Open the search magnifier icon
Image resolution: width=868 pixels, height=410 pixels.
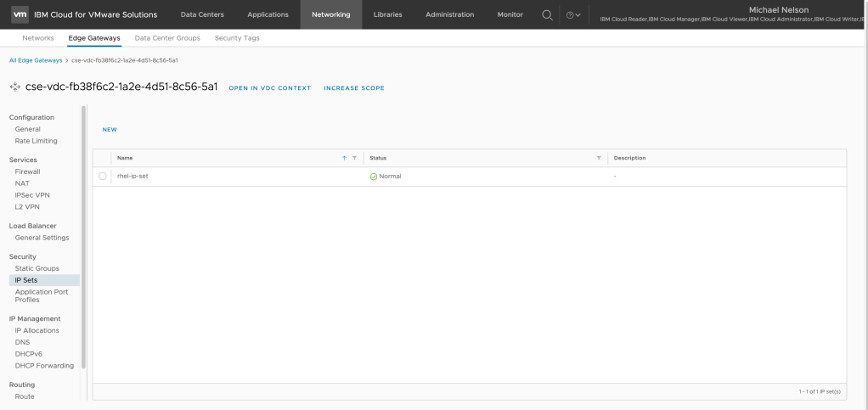tap(547, 14)
